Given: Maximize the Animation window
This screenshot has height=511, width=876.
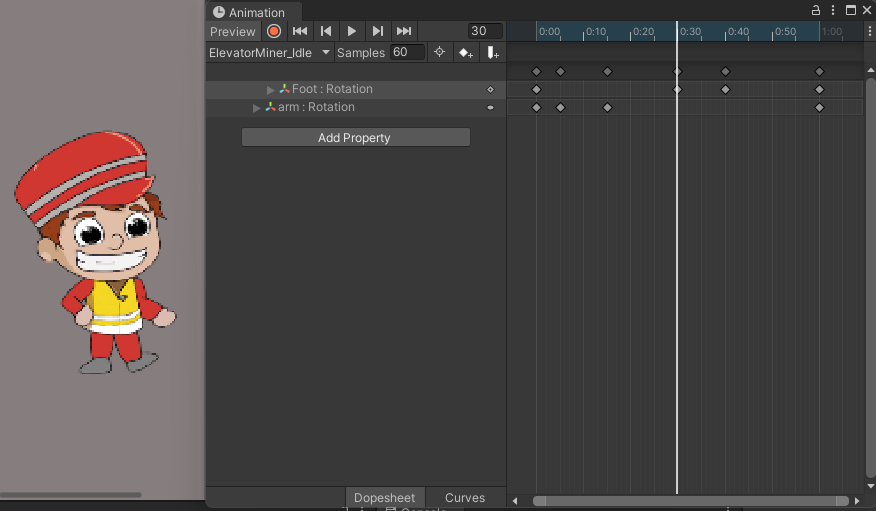Looking at the screenshot, I should [x=851, y=10].
